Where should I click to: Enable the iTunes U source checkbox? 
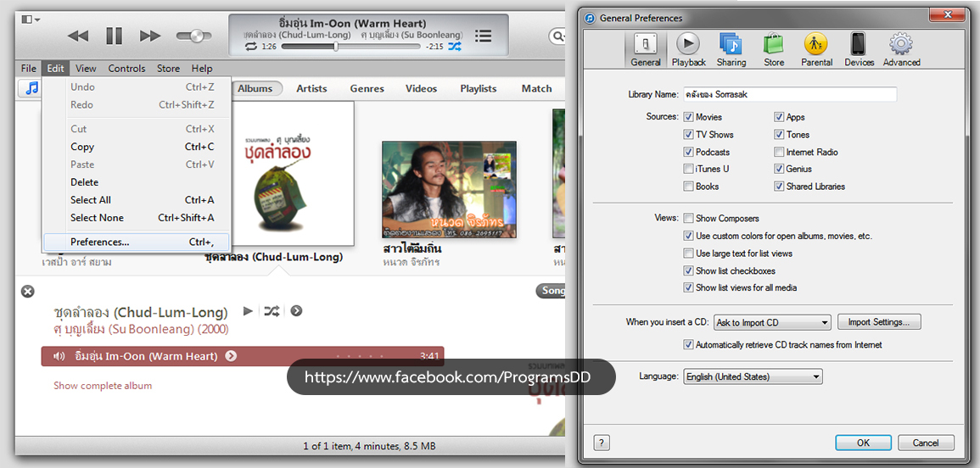[689, 170]
